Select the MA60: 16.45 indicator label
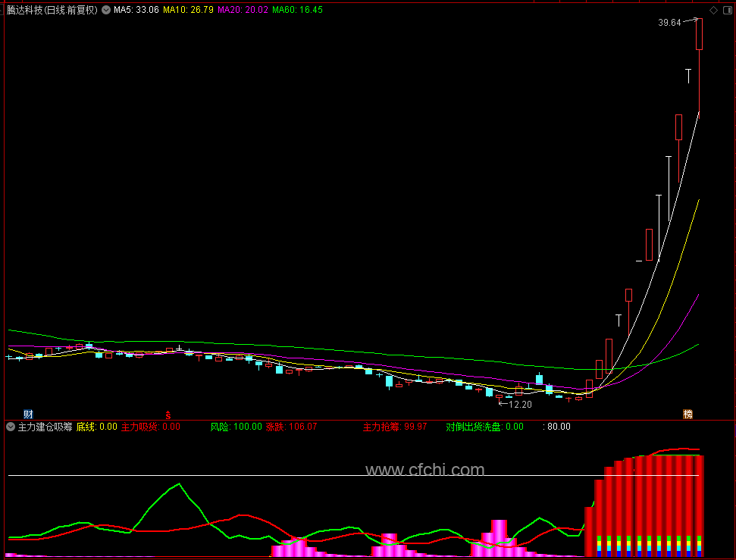This screenshot has width=736, height=560. pos(298,10)
